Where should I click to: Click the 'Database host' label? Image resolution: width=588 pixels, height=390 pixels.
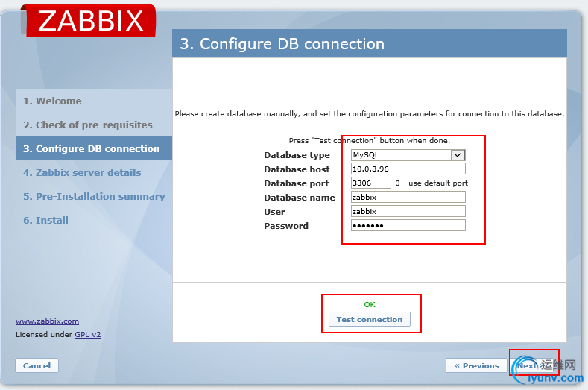(297, 169)
